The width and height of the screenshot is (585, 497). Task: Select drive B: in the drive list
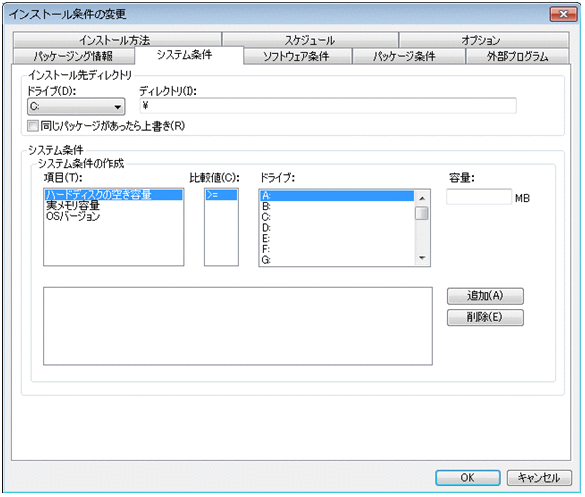tap(337, 206)
